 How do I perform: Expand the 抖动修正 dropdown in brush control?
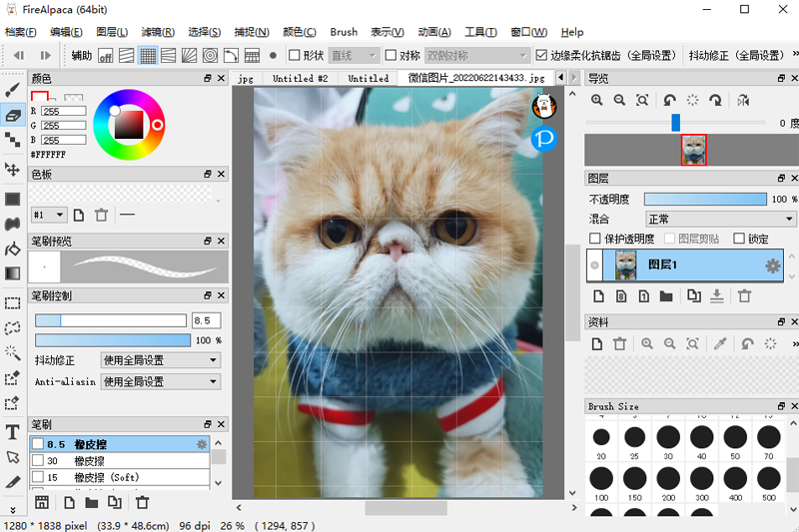[160, 360]
